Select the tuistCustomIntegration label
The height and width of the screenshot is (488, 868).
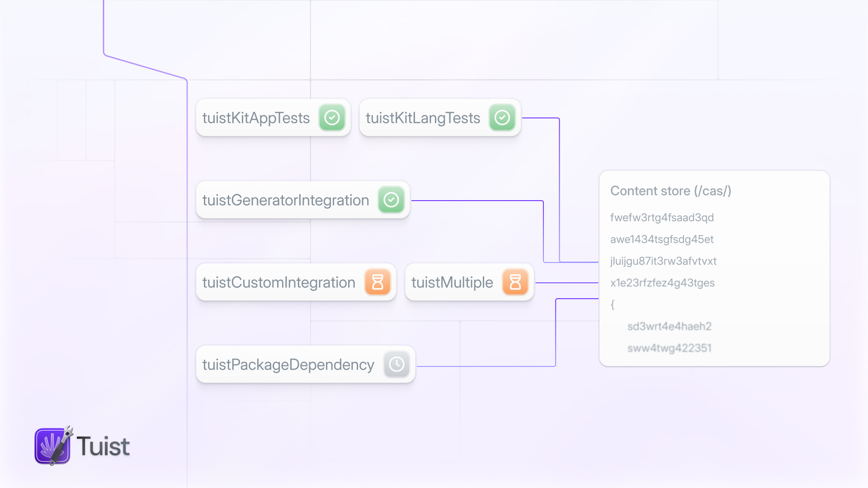pos(279,282)
